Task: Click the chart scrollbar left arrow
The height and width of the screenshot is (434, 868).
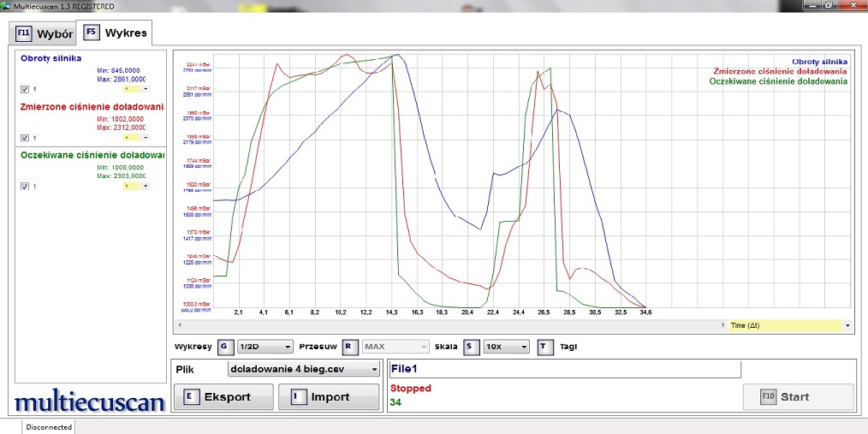Action: pyautogui.click(x=179, y=325)
